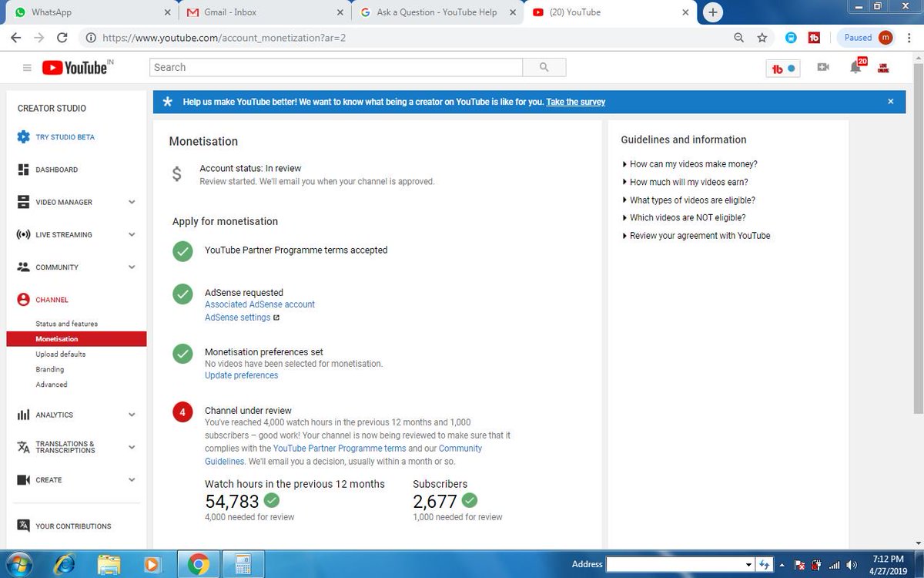The width and height of the screenshot is (924, 578).
Task: Click browser back arrow
Action: [15, 37]
